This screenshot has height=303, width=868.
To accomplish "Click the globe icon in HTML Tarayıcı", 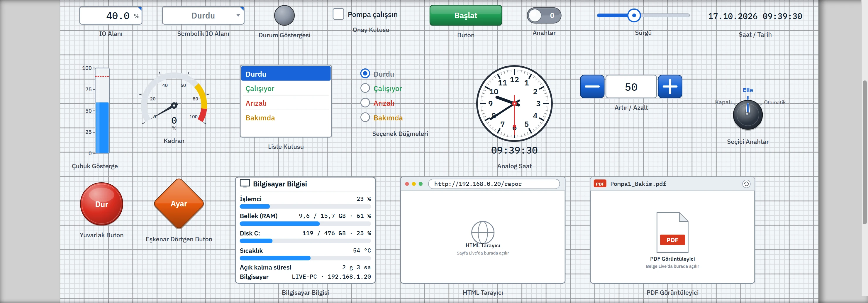I will (482, 232).
